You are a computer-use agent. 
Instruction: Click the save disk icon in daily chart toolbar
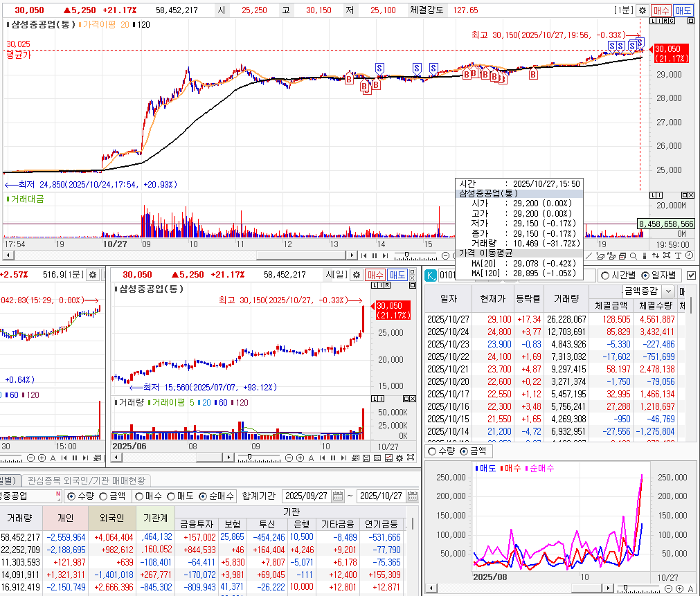coord(366,458)
